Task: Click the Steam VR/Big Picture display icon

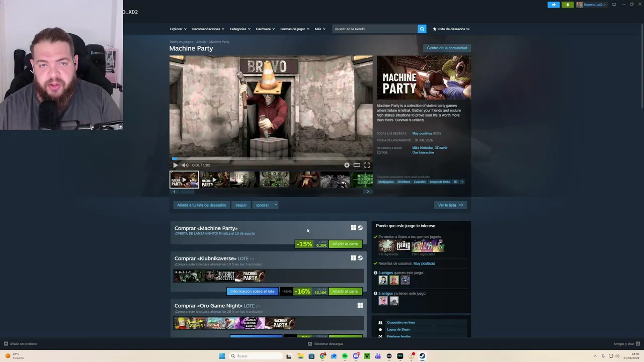Action: point(614,5)
